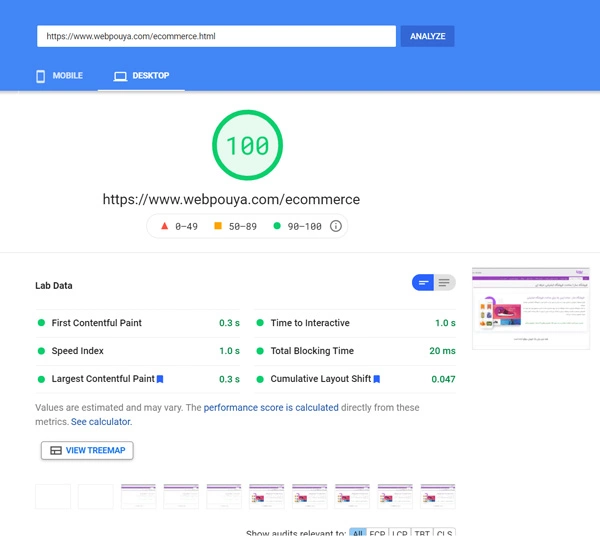Open the 'performance score is calculated' link

point(271,408)
